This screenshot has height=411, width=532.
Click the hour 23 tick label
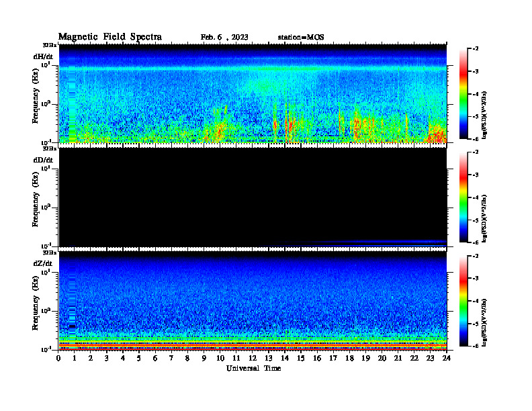coord(430,359)
